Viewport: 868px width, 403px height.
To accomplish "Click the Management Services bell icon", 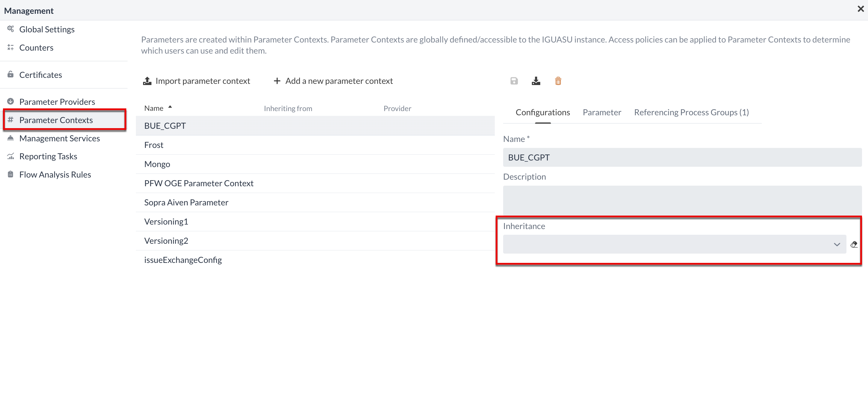I will [x=10, y=138].
